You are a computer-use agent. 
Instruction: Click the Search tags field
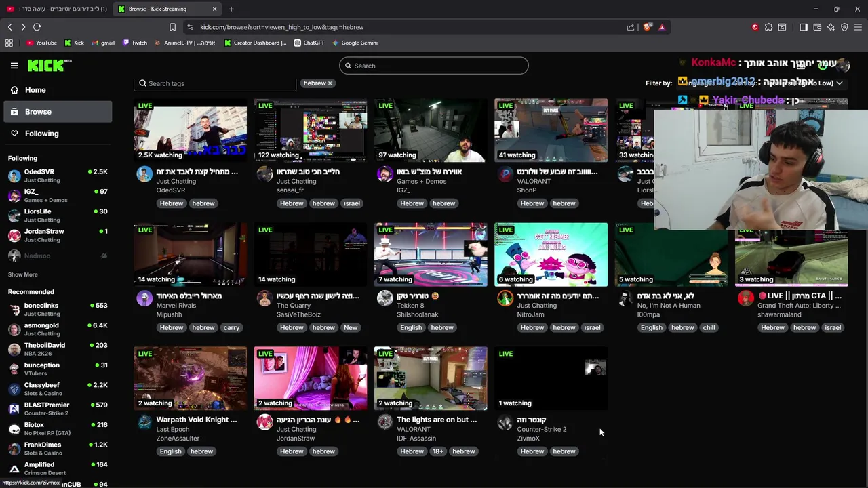tap(215, 83)
